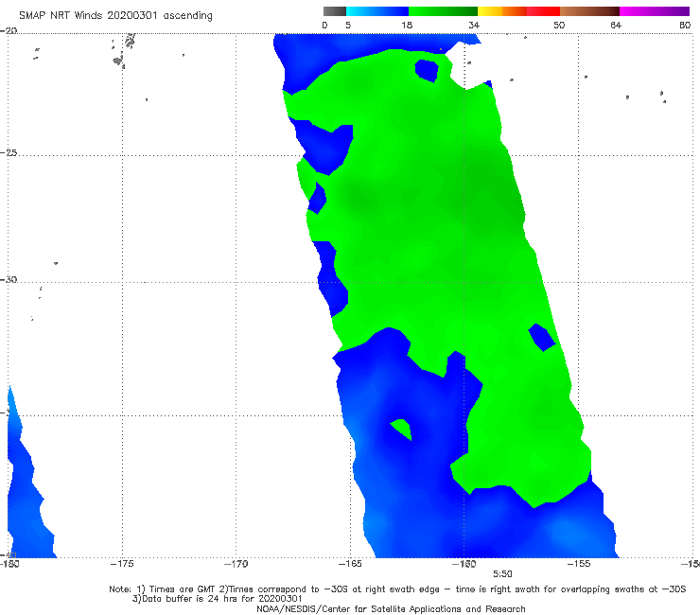Click the longitude label '-170'

tap(236, 564)
